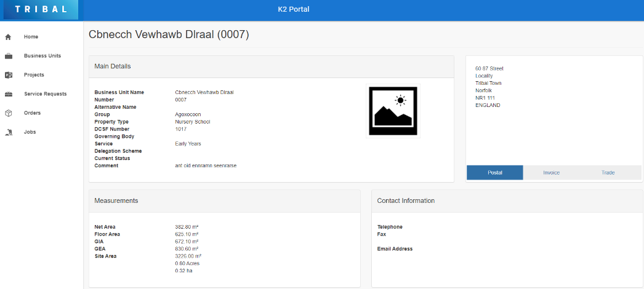The width and height of the screenshot is (644, 289).
Task: Select the Projects icon in the sidebar
Action: tap(9, 75)
